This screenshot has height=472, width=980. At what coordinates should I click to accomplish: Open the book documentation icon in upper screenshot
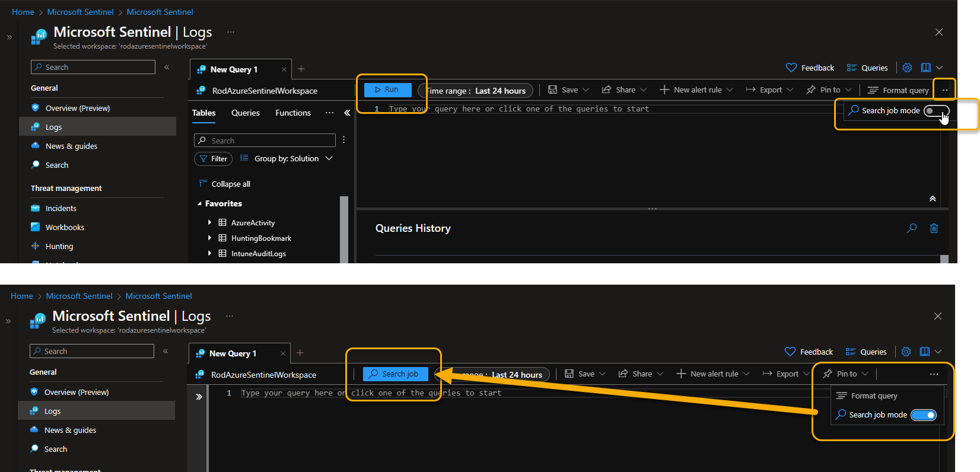pos(925,68)
